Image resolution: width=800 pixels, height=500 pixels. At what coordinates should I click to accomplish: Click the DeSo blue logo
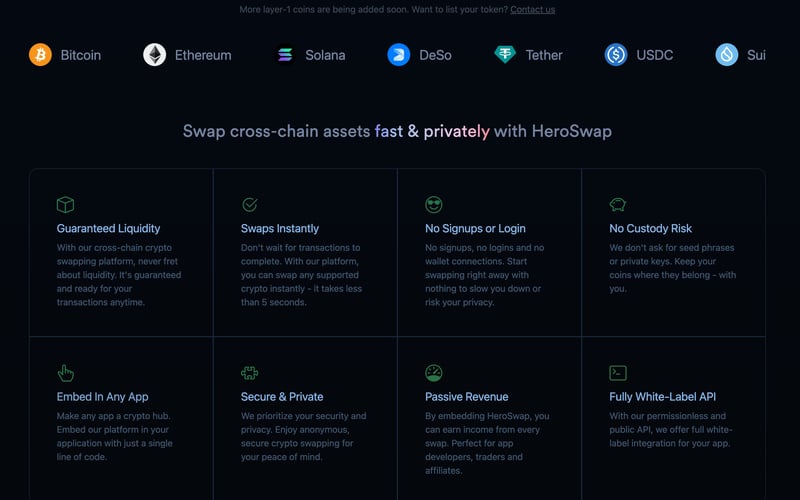click(399, 55)
